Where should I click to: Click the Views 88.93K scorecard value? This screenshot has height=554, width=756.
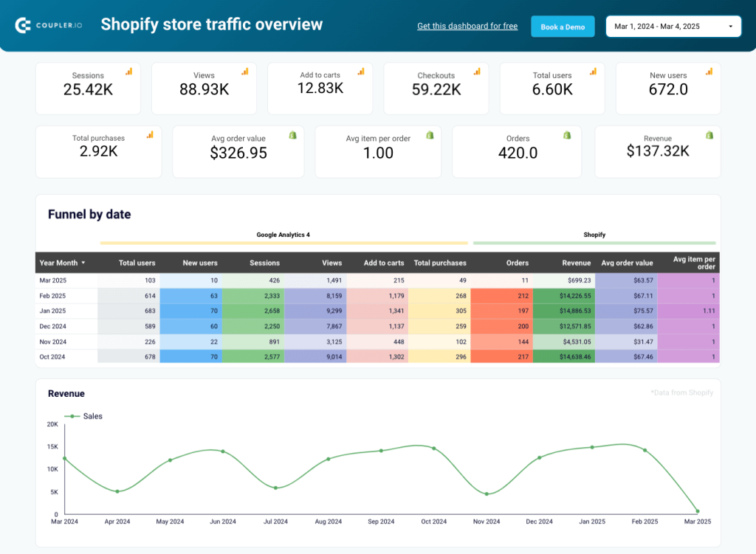pyautogui.click(x=205, y=89)
